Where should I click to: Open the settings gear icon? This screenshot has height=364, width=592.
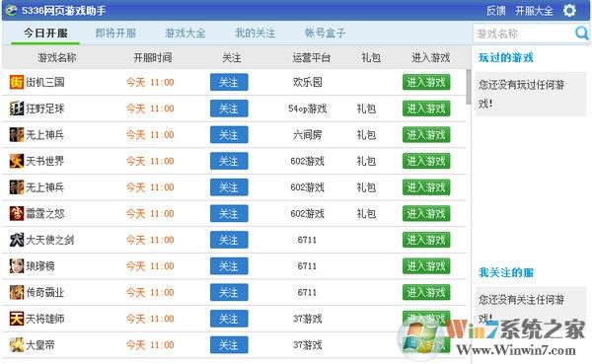[x=569, y=10]
